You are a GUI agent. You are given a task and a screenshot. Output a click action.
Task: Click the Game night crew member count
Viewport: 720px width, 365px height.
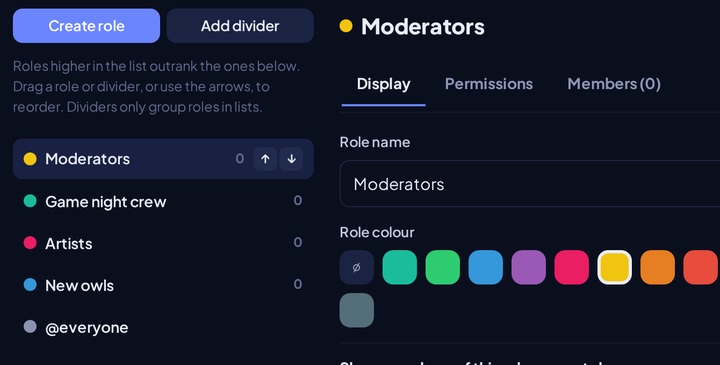(298, 201)
